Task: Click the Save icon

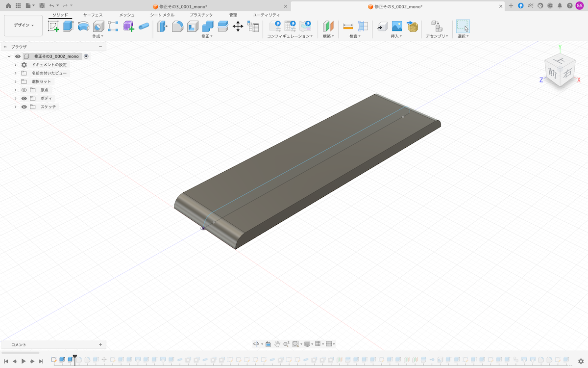Action: click(42, 5)
